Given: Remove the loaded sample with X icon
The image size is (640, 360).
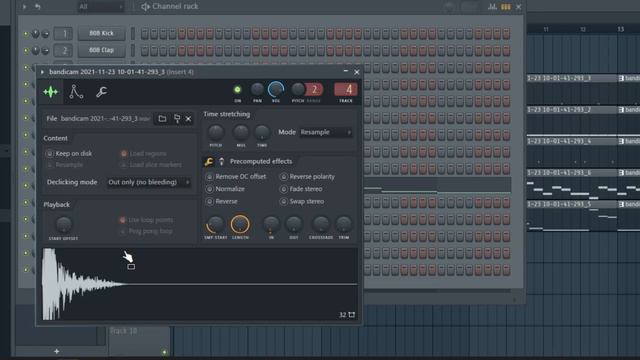Looking at the screenshot, I should [188, 119].
